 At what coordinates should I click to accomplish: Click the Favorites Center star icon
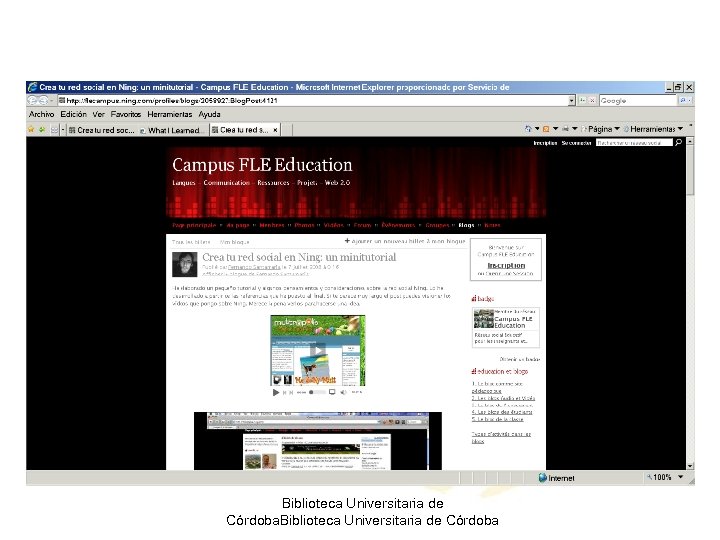click(x=31, y=129)
